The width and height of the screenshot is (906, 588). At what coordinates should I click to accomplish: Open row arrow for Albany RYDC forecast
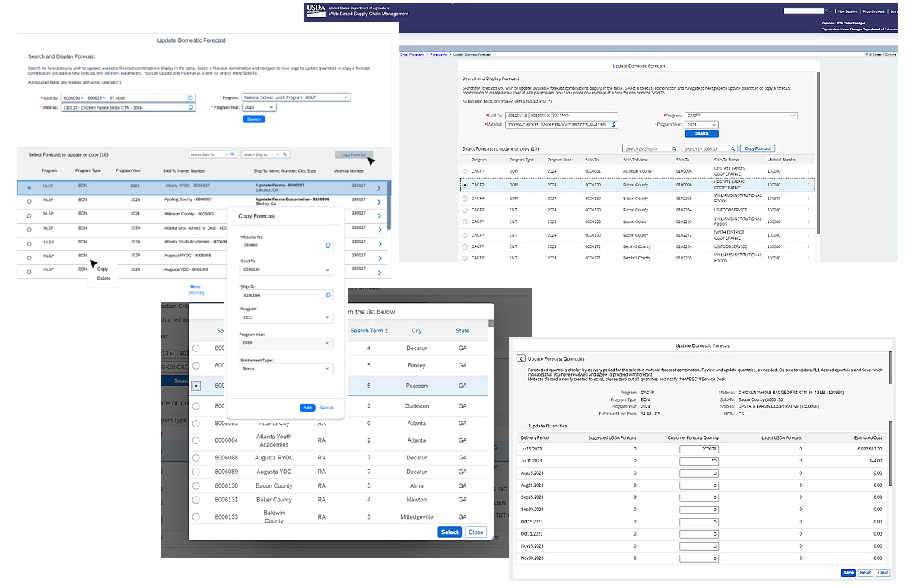tap(379, 188)
